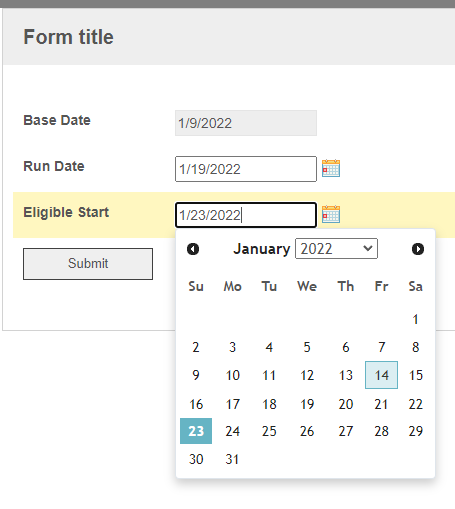The width and height of the screenshot is (455, 509).
Task: Choose day 9 in the calendar grid
Action: (x=196, y=375)
